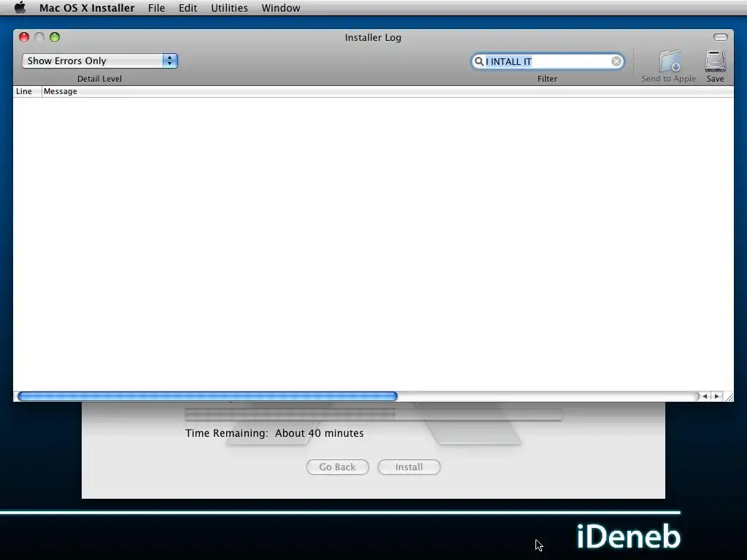Click the scroll right arrow
This screenshot has height=560, width=747.
(x=717, y=396)
